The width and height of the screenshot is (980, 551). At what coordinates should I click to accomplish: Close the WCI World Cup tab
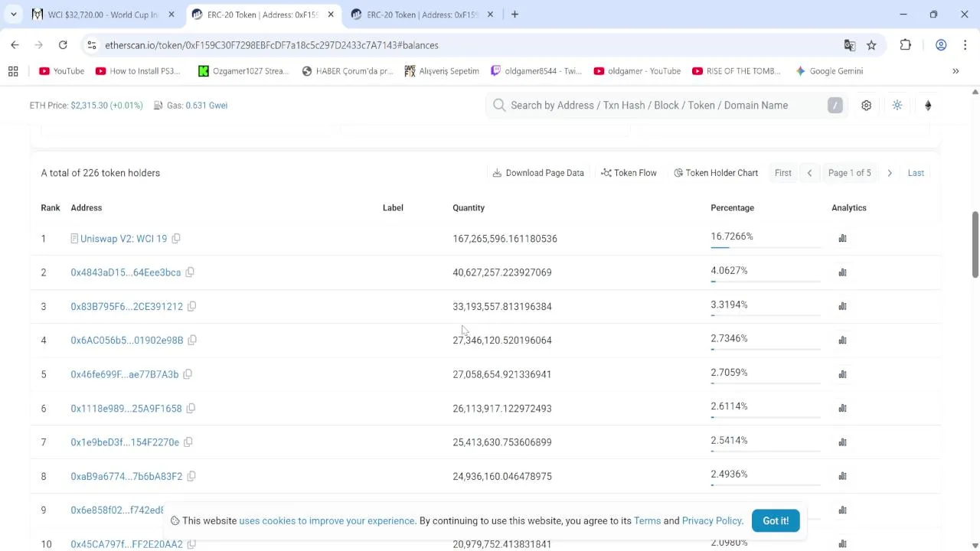[x=171, y=15]
